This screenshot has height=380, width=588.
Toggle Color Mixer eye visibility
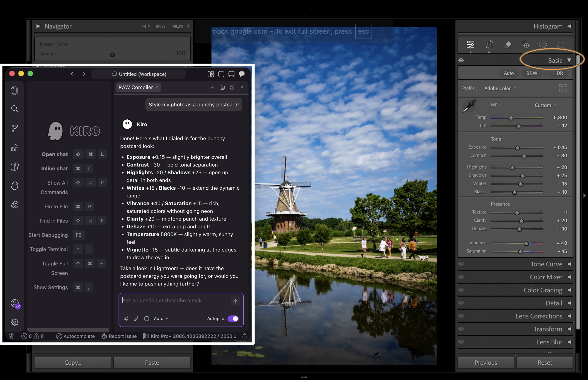point(461,277)
